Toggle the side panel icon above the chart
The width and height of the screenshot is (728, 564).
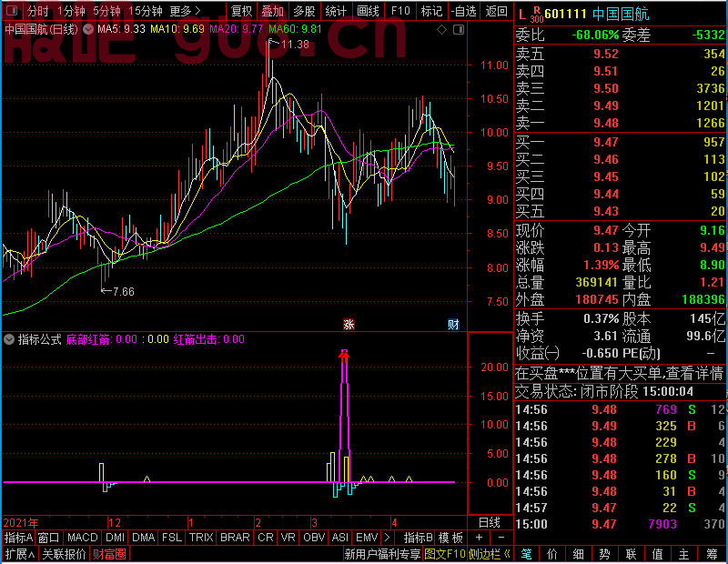[459, 30]
